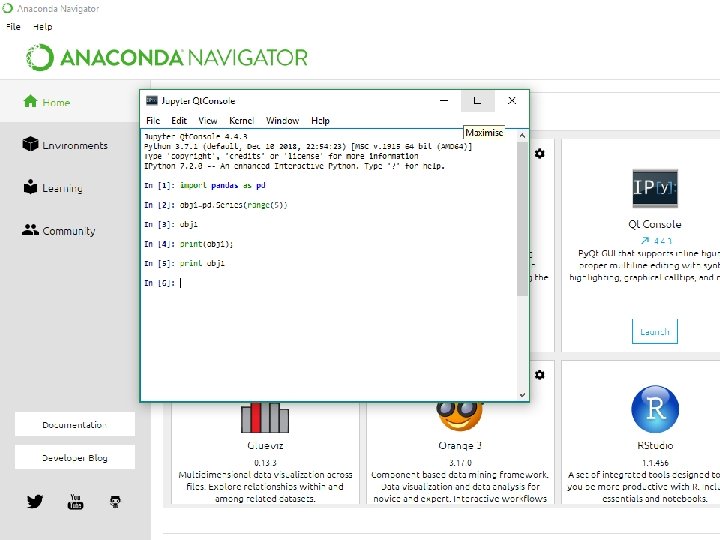Open settings gear beside RStudio card
The height and width of the screenshot is (540, 720).
(x=540, y=375)
